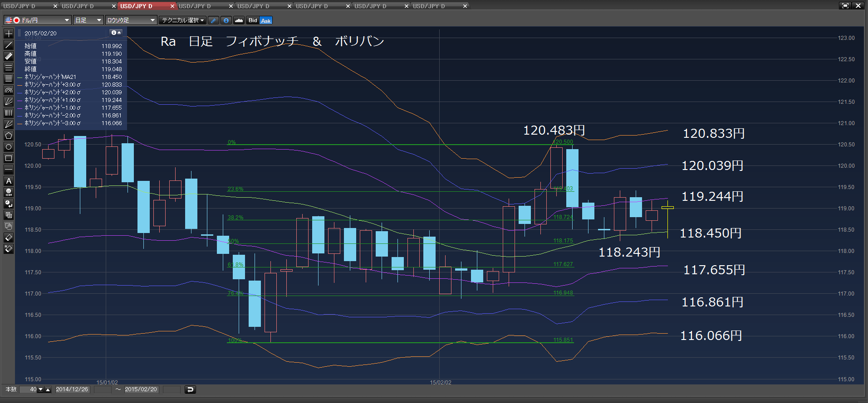Click the reset range return arrow button
Viewport: 868px width, 403px height.
[190, 389]
